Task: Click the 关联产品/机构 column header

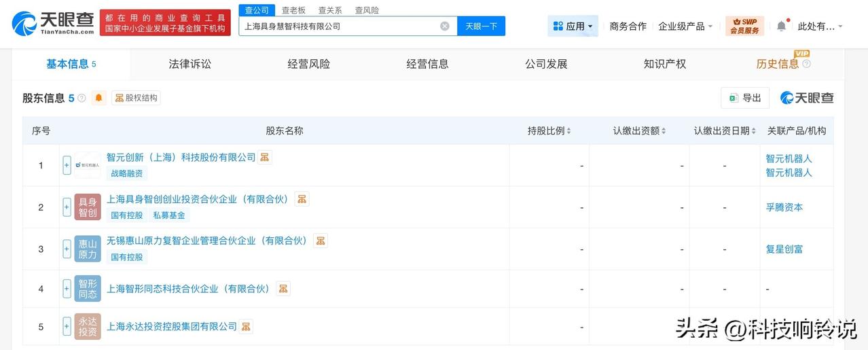Action: pos(797,130)
